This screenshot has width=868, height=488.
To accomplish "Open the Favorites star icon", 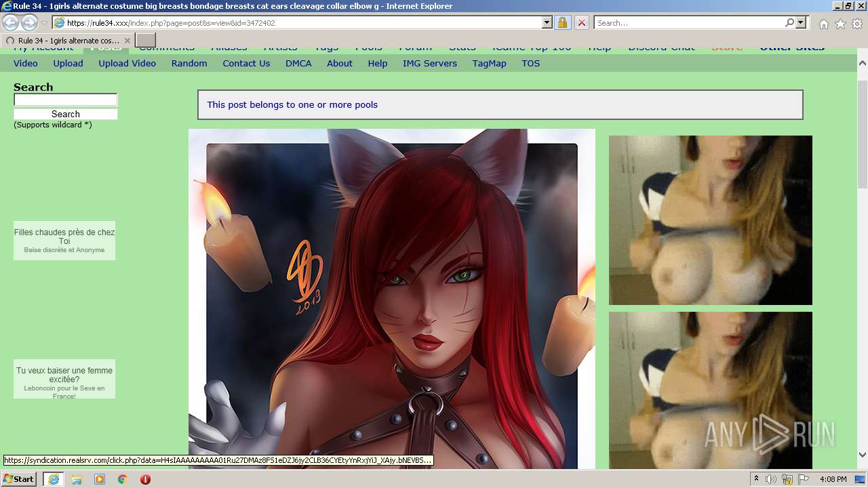I will point(840,24).
